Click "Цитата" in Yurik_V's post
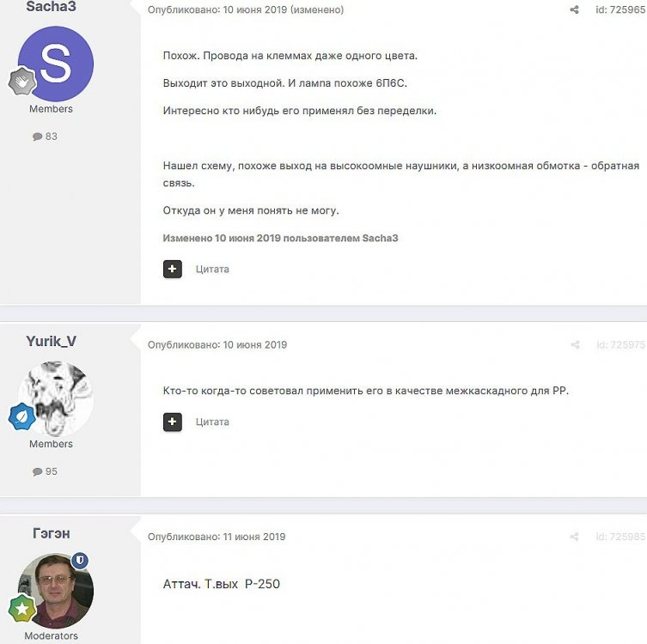The width and height of the screenshot is (647, 644). point(212,422)
